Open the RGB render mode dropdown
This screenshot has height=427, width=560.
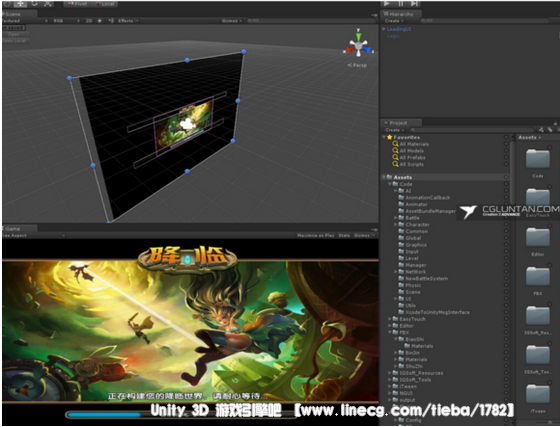tap(66, 21)
